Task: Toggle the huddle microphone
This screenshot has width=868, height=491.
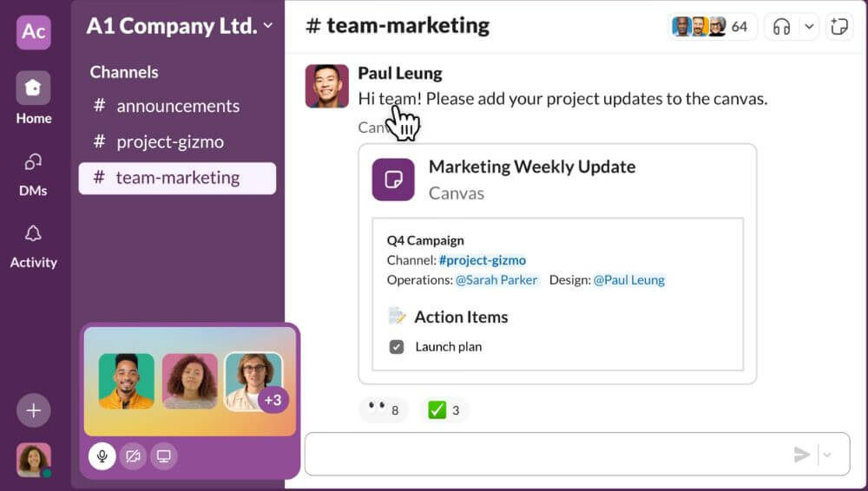Action: coord(102,456)
